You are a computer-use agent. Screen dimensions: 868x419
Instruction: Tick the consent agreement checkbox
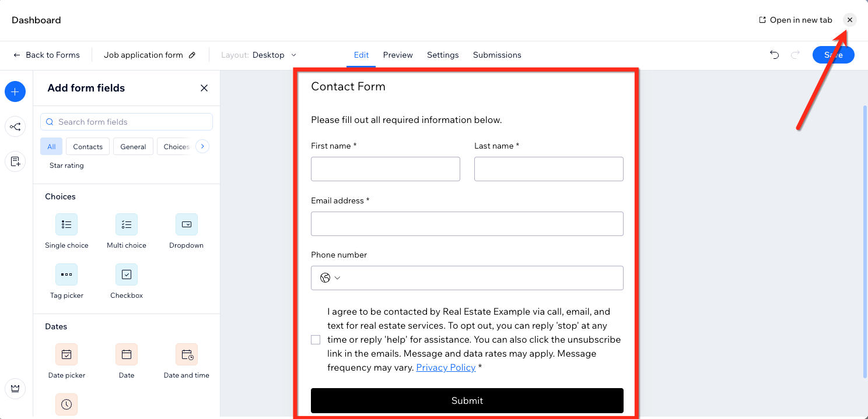316,340
